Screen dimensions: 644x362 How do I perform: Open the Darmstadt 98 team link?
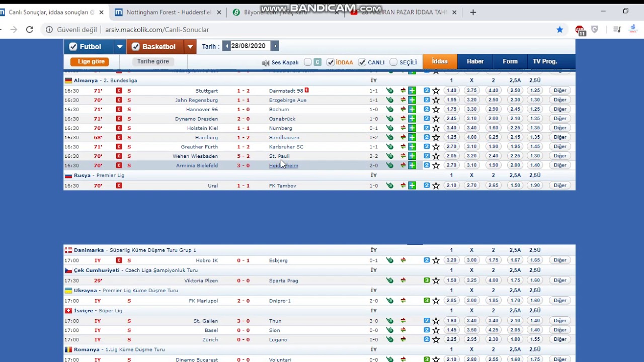(x=286, y=90)
